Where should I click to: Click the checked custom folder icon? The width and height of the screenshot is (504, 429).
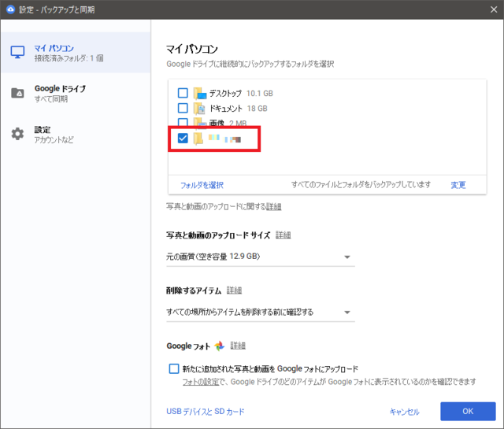[x=198, y=139]
